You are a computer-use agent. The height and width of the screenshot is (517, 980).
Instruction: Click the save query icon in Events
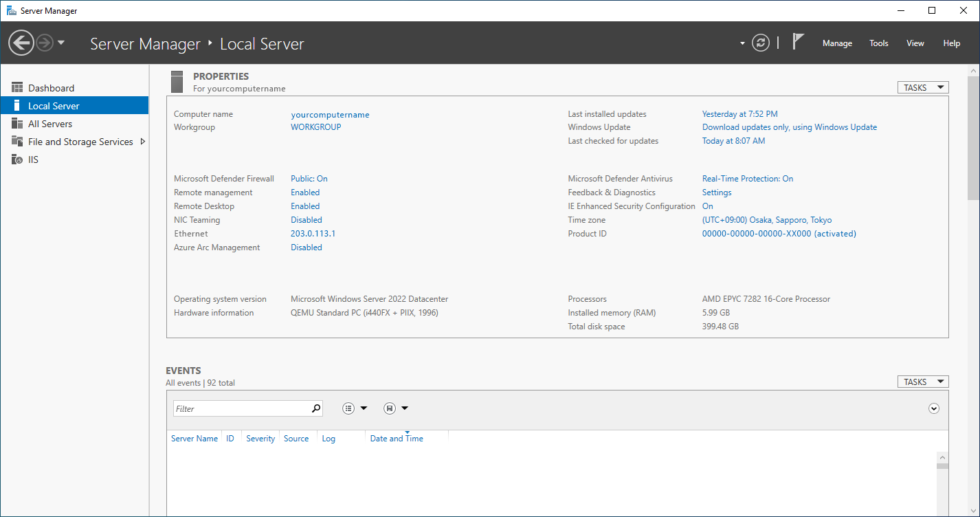(390, 408)
